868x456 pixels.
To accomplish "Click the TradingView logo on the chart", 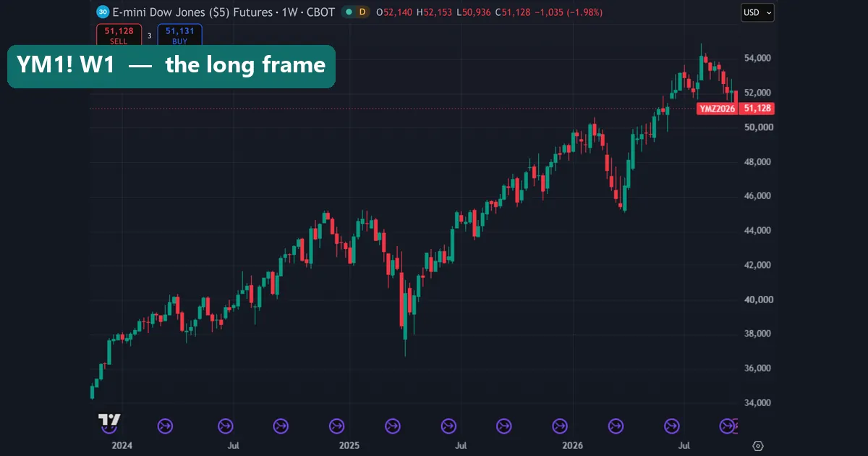I will coord(109,420).
